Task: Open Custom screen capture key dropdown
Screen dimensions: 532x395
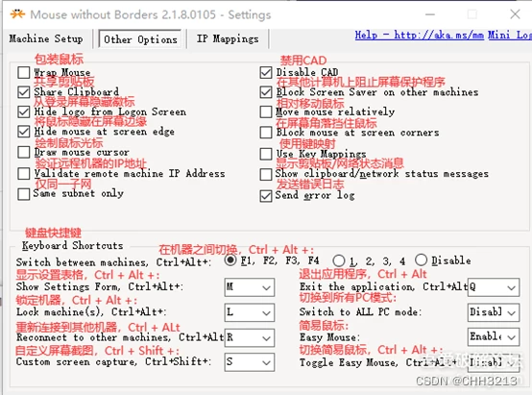Action: (250, 362)
